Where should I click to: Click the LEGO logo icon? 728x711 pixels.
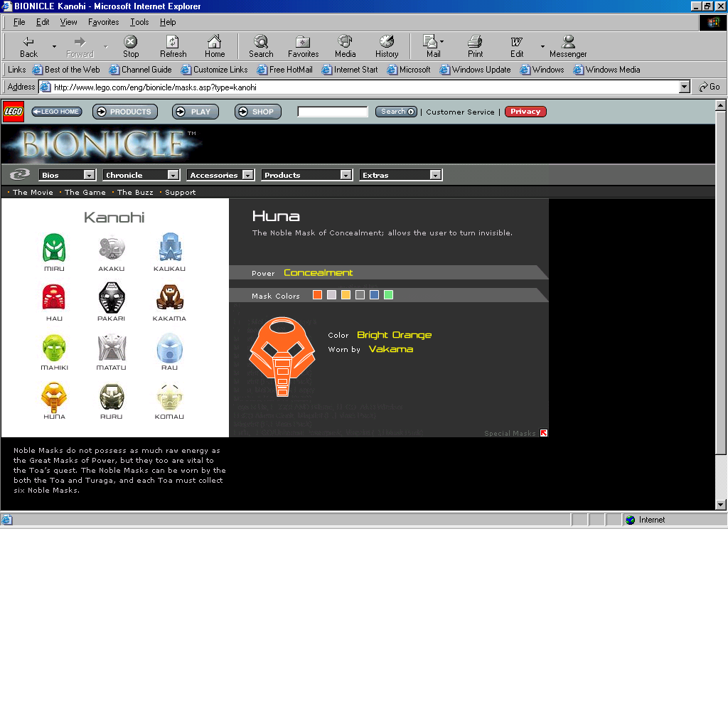(14, 112)
